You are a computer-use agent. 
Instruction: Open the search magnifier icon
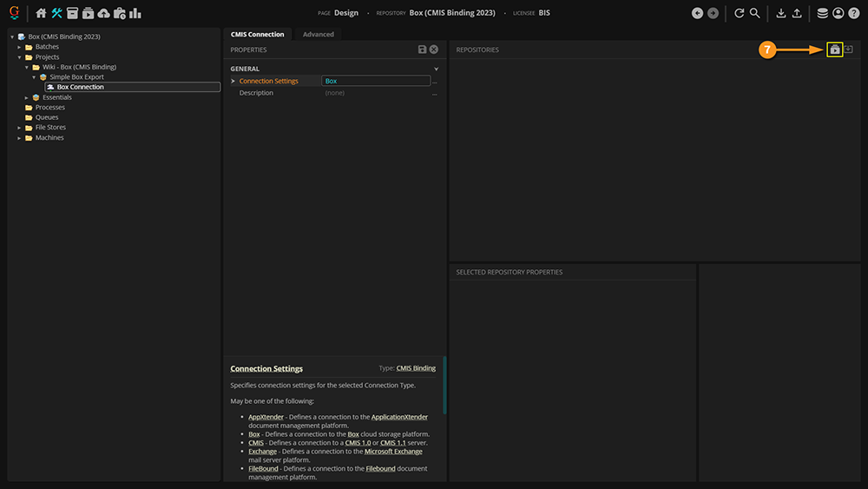[755, 13]
